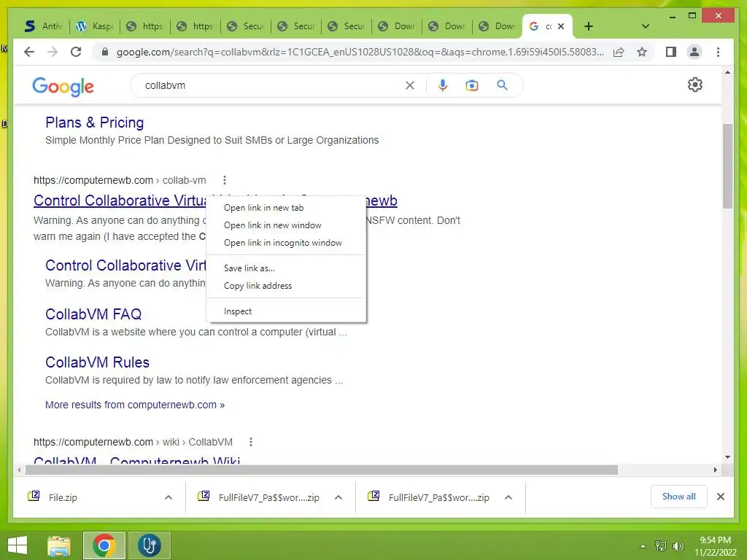Click the padlock site info icon
Screen dimensions: 747x560
click(105, 52)
